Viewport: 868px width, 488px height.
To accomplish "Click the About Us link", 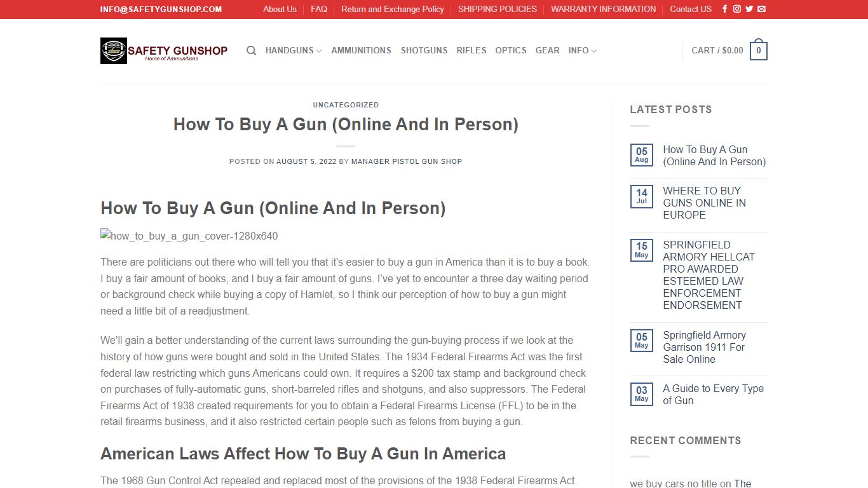I will pyautogui.click(x=280, y=9).
